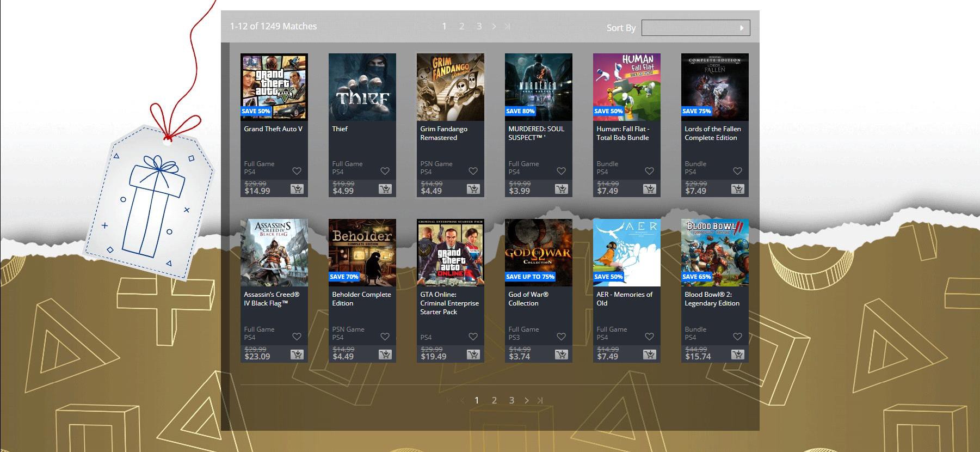Click 'Human: Fall Flat - Total Bob Bundle' title

click(622, 133)
